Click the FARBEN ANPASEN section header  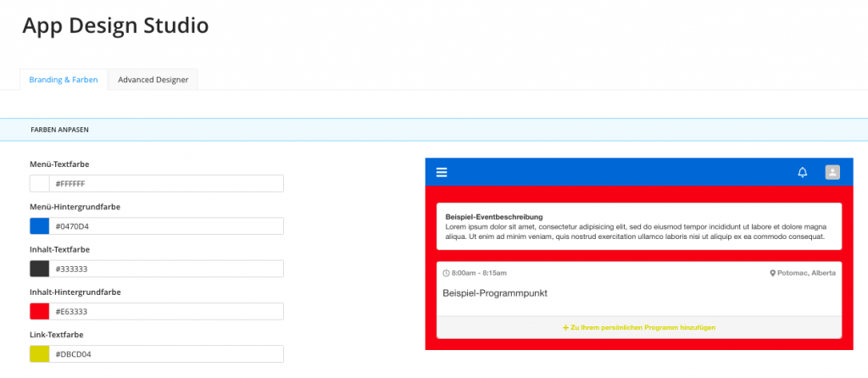60,130
